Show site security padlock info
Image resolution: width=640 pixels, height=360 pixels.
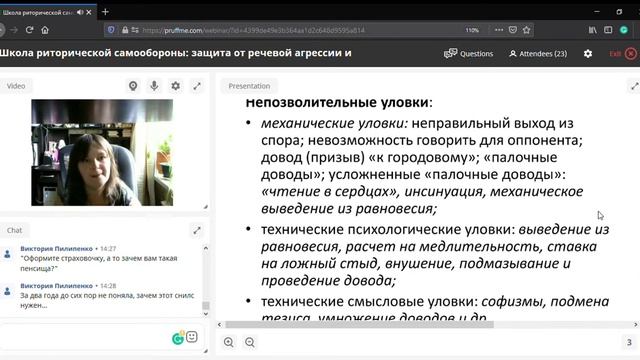pyautogui.click(x=125, y=30)
